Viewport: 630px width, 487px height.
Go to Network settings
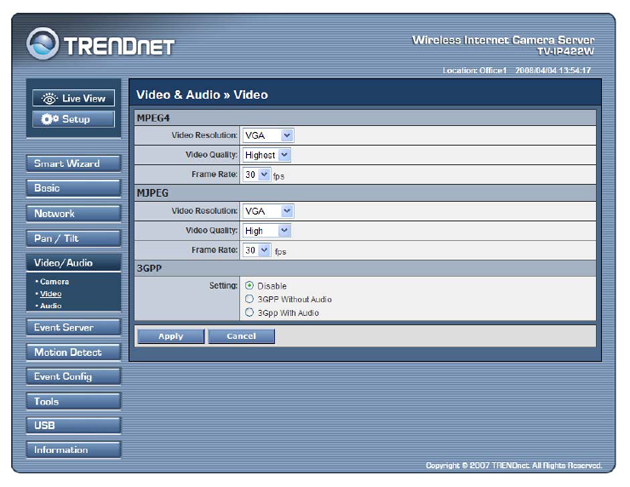click(x=74, y=213)
